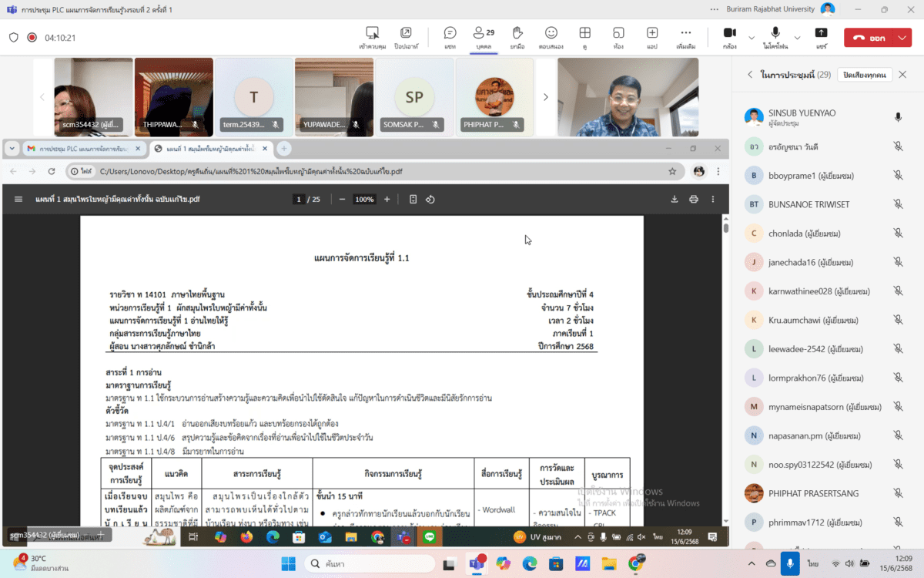Show previous participant video tiles arrow
Screen dimensions: 924x578
click(42, 97)
